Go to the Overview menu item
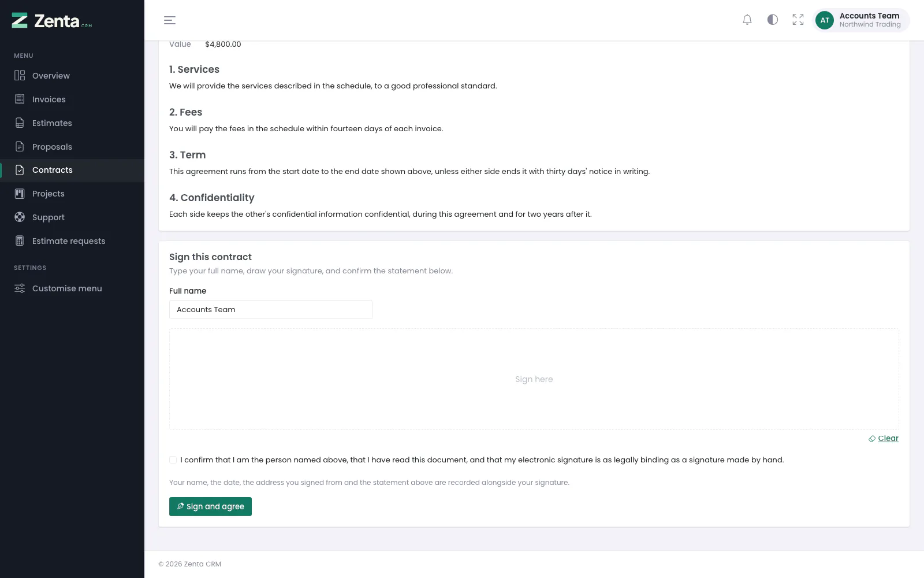This screenshot has width=924, height=578. coord(72,76)
